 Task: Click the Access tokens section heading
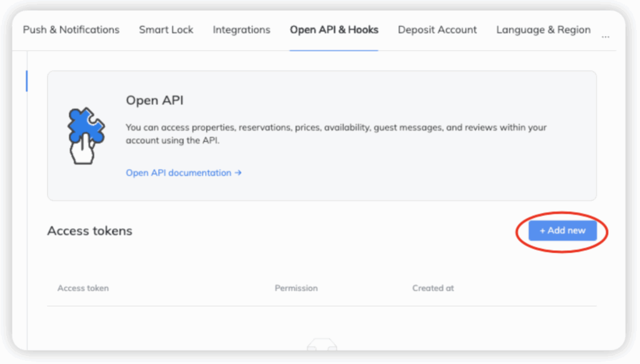(x=90, y=231)
